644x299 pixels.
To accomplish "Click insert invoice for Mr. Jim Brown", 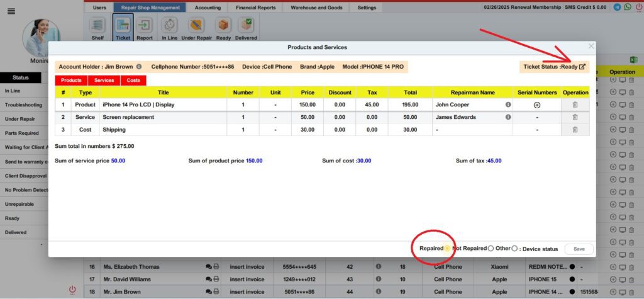I will (247, 291).
